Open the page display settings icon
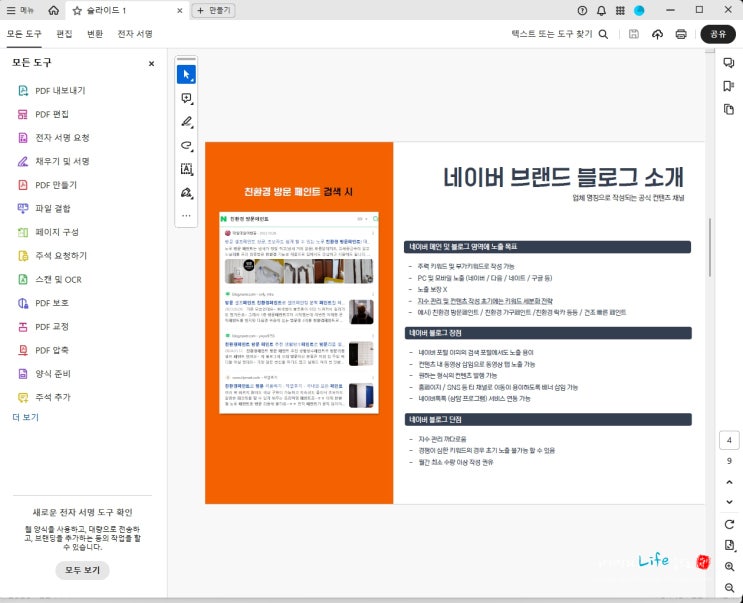 click(x=729, y=545)
